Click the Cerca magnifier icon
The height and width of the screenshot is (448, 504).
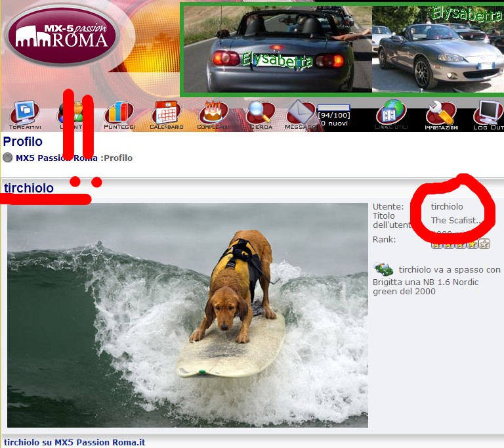(261, 113)
